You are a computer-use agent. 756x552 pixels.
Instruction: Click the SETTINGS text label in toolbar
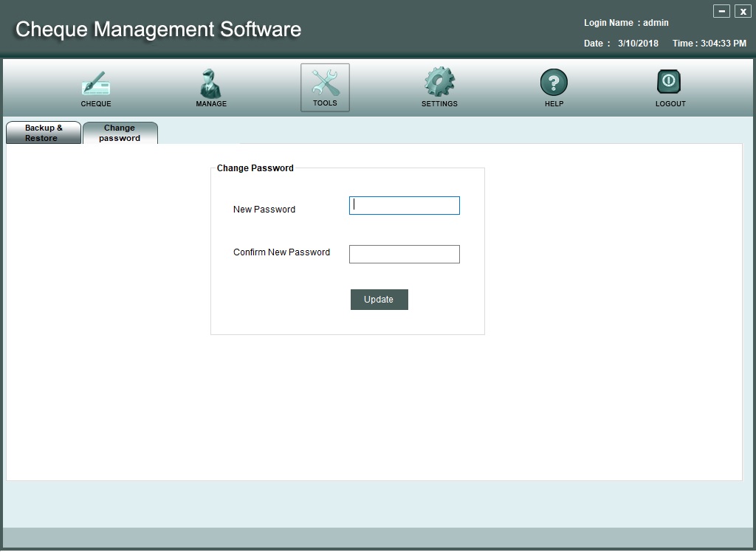point(439,104)
